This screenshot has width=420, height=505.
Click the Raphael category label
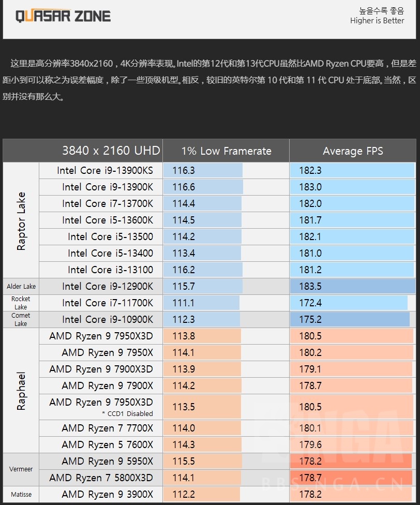pyautogui.click(x=21, y=390)
